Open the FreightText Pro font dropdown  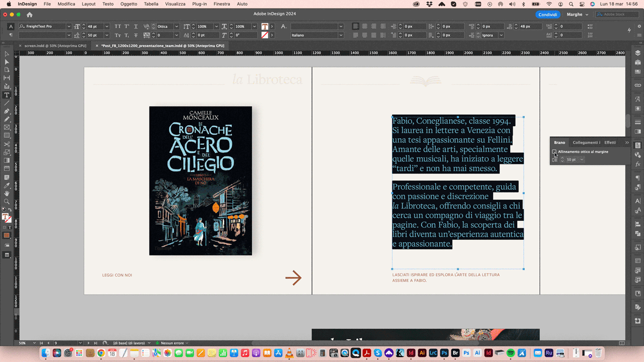pyautogui.click(x=69, y=26)
